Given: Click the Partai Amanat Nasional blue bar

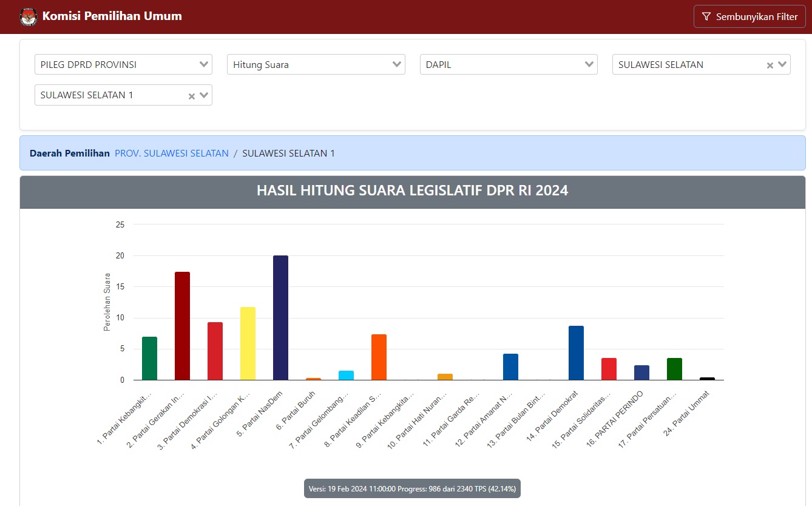Looking at the screenshot, I should (510, 367).
